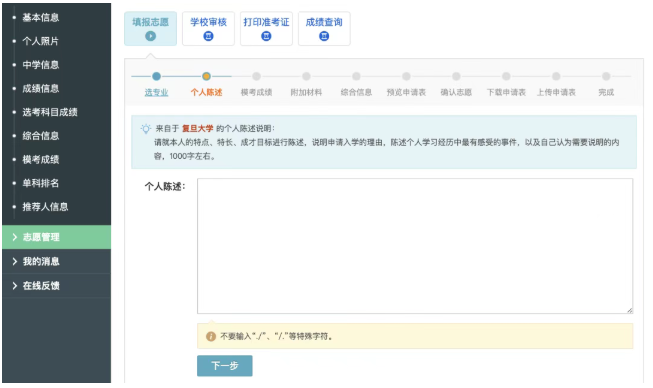Click the orange info icon in warning
Screen dimensions: 653x388
pos(211,336)
